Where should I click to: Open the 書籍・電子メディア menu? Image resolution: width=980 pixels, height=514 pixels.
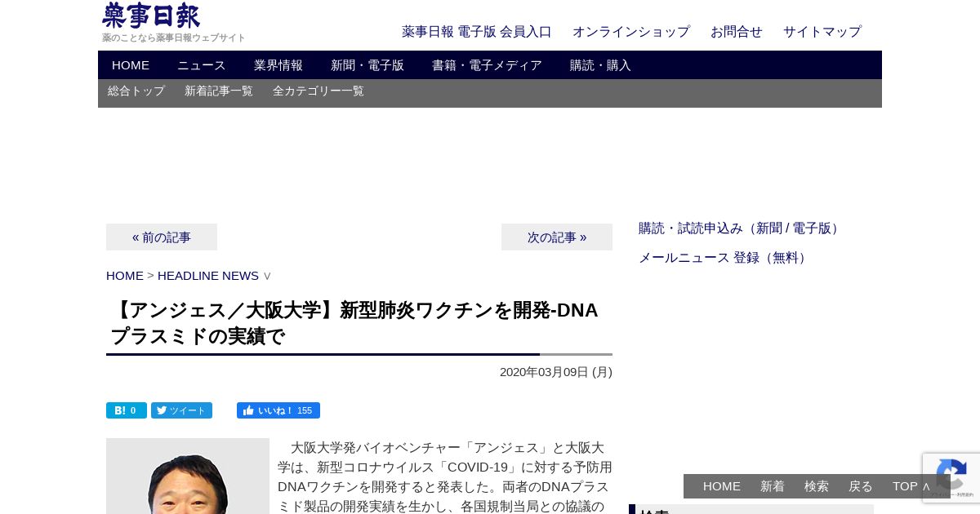(x=487, y=65)
